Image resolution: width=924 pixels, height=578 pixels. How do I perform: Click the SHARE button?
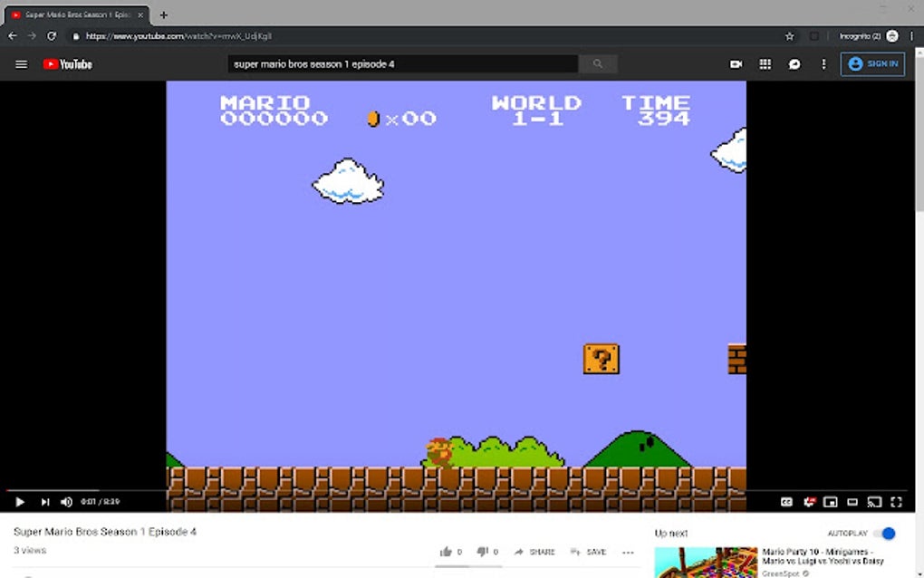pos(534,552)
